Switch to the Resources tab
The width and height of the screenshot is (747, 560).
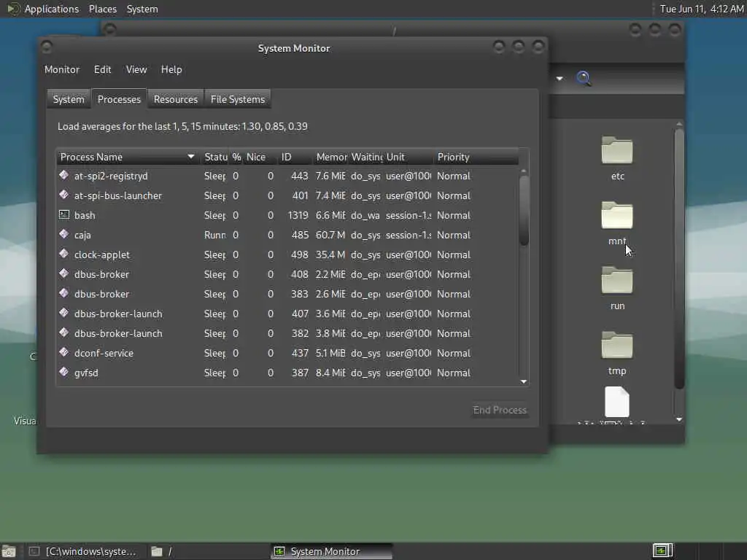[x=175, y=99]
